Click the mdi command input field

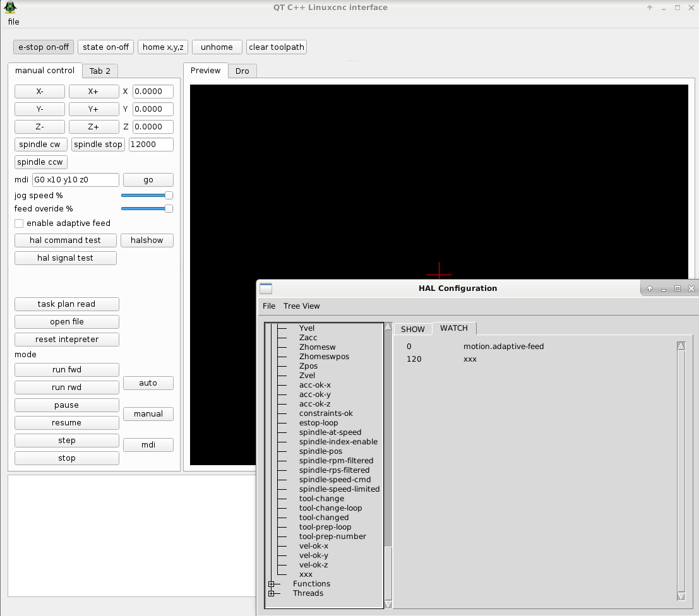(x=75, y=180)
